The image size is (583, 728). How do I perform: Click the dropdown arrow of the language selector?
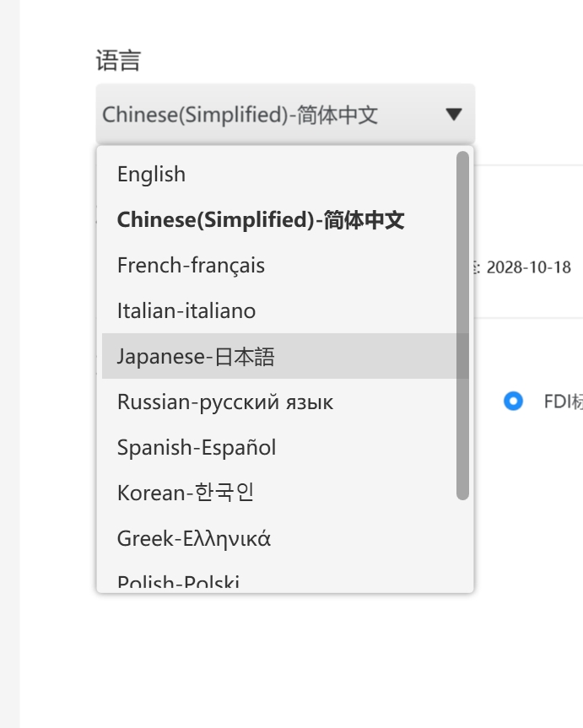454,115
